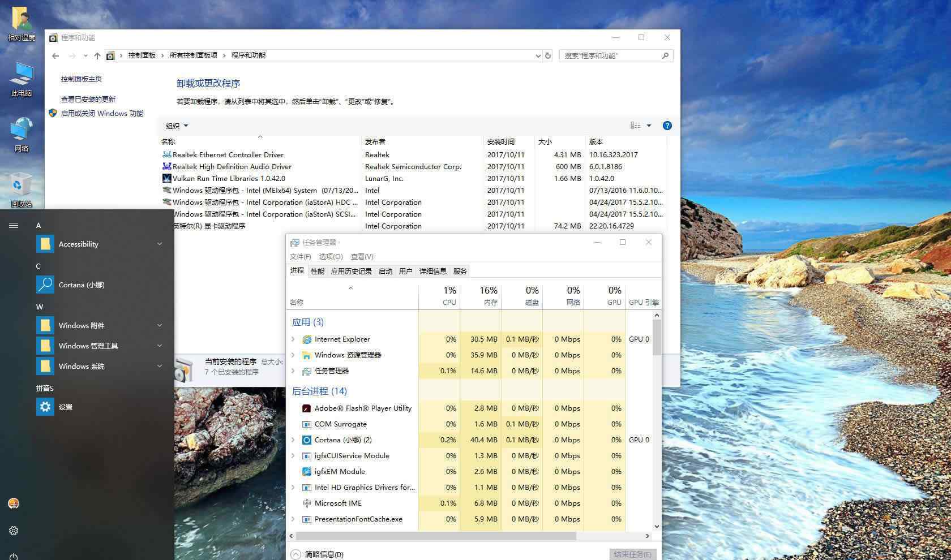Click the search magnifier in Programs window
This screenshot has width=951, height=560.
665,55
